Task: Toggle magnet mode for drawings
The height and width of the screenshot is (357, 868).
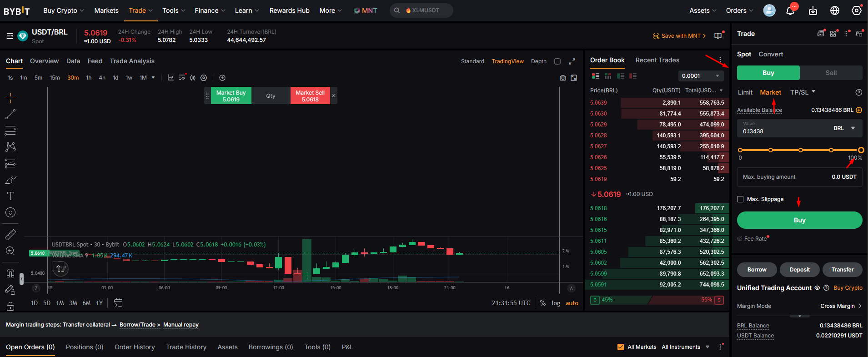Action: pos(10,273)
